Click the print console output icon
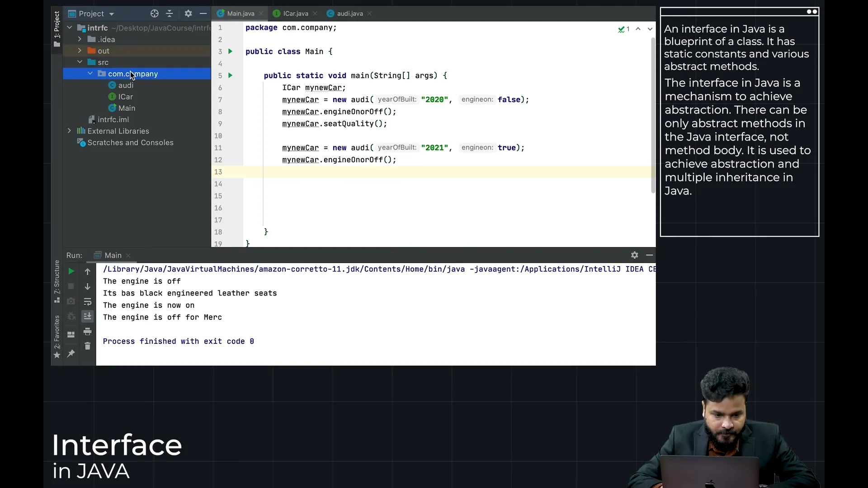The image size is (868, 488). 87,332
